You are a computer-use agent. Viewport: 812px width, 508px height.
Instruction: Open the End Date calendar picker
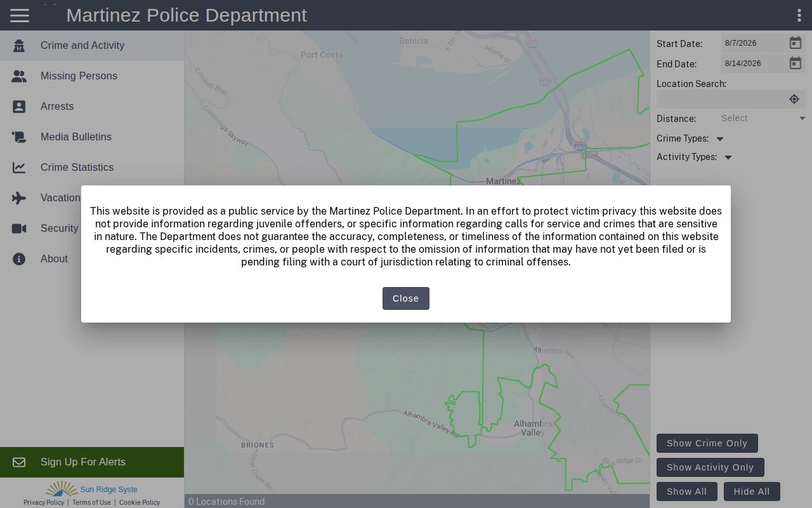(795, 63)
